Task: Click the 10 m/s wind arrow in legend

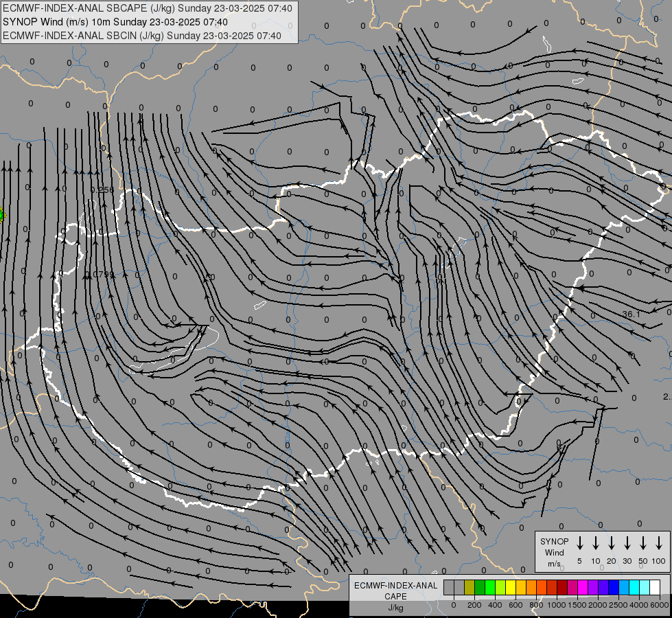Action: pyautogui.click(x=596, y=542)
